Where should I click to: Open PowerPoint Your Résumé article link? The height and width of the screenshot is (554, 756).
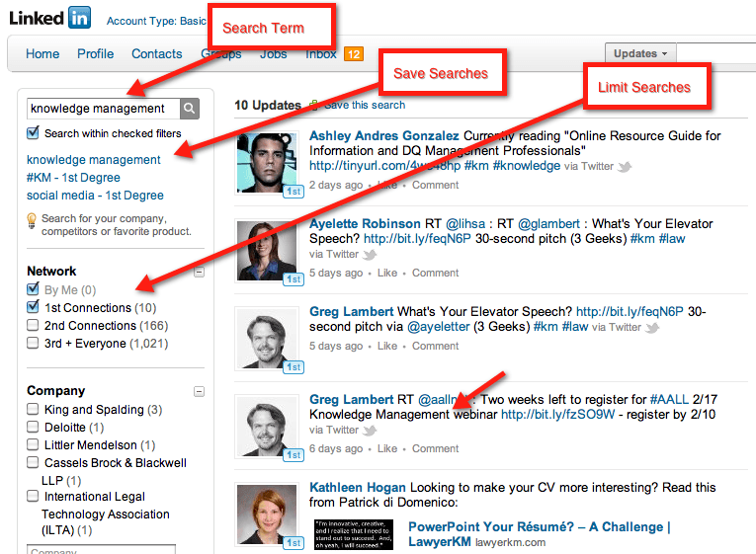(539, 534)
